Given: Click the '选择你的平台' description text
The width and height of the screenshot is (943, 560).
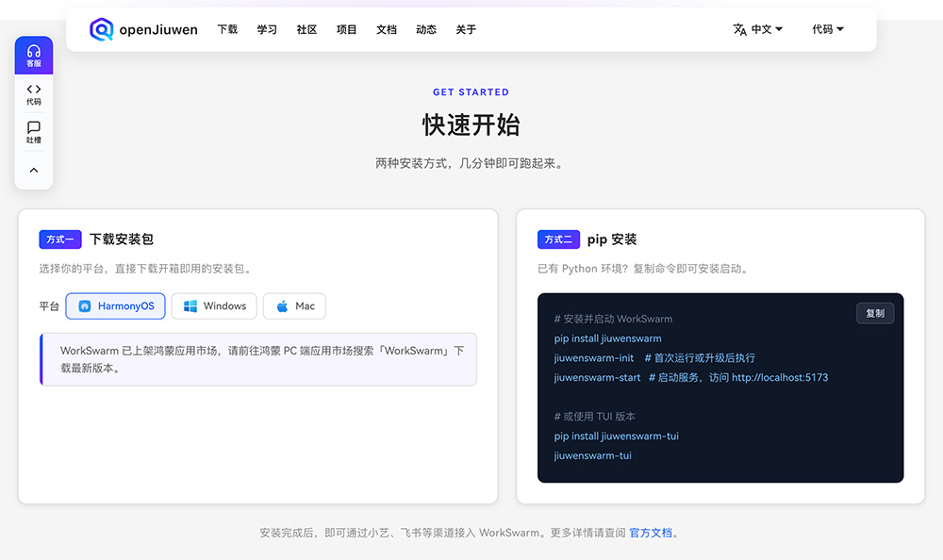Looking at the screenshot, I should point(146,269).
